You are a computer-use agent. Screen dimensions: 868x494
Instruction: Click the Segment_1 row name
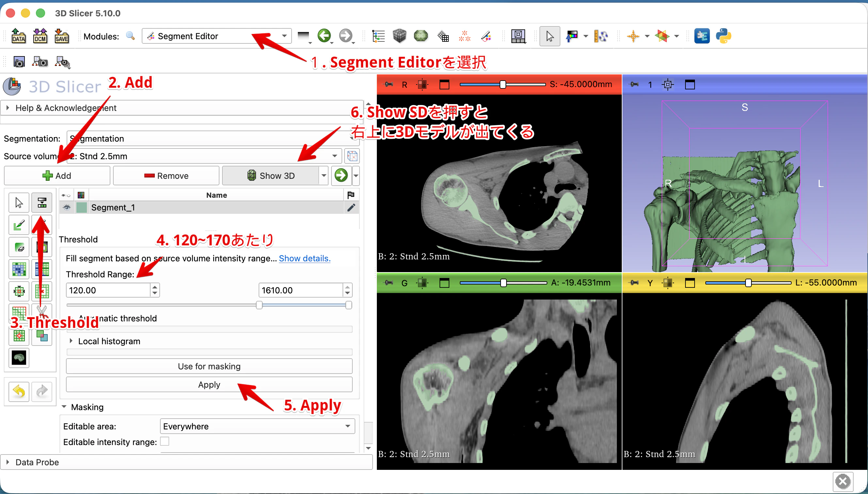coord(113,207)
